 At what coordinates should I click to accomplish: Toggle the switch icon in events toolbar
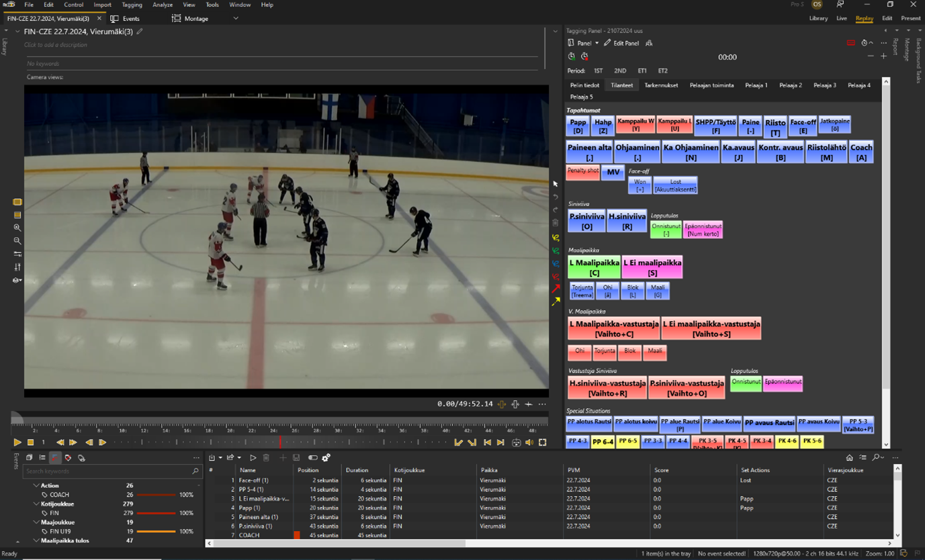pos(312,458)
